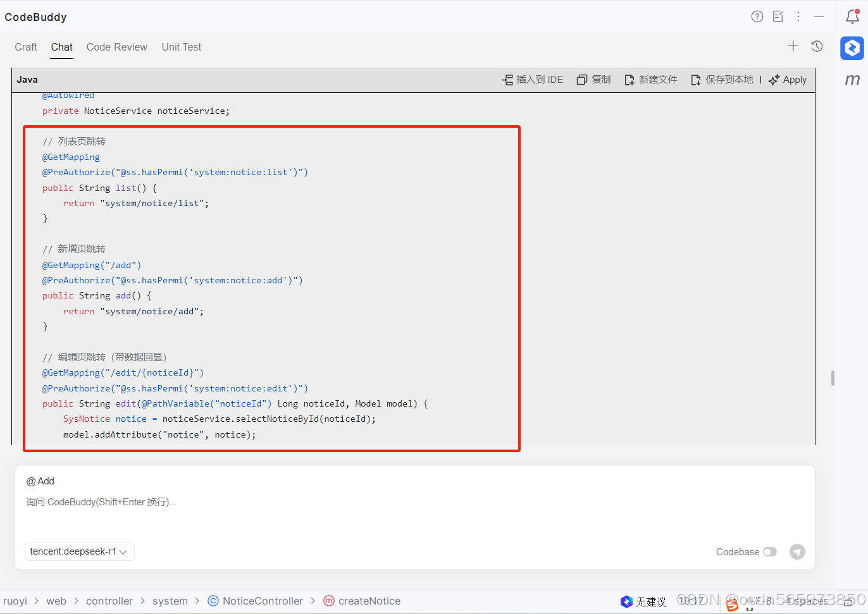Click 新建文件 button label
The width and height of the screenshot is (868, 614).
pos(658,80)
